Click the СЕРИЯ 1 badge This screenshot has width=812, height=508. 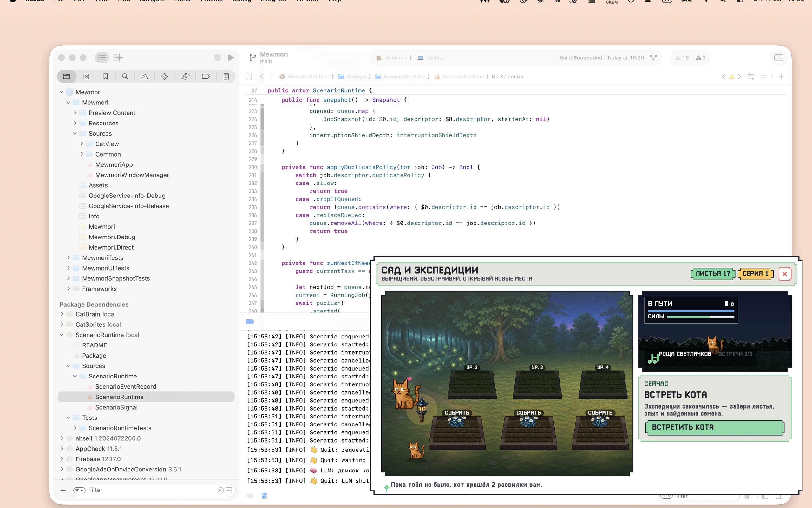tap(755, 273)
